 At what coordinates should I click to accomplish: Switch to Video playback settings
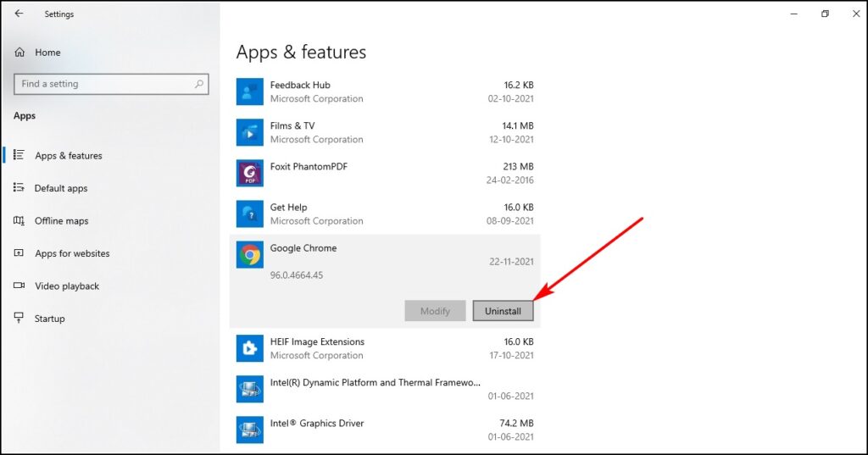[x=67, y=286]
